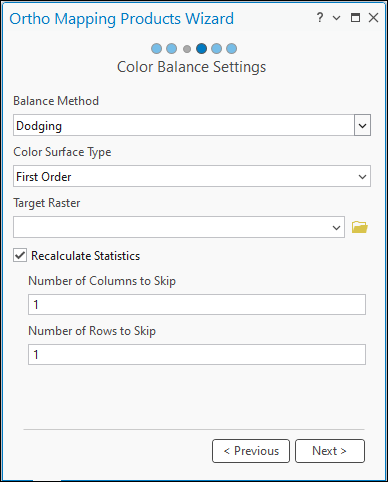The width and height of the screenshot is (388, 482).
Task: Proceed with the Next button
Action: [330, 451]
